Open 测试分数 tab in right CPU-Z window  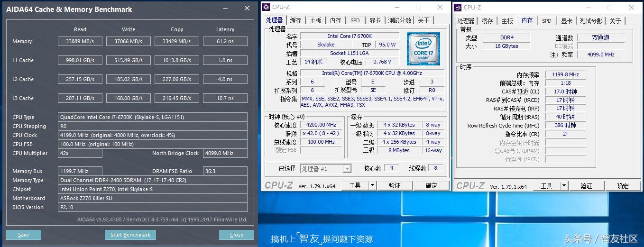pos(591,21)
